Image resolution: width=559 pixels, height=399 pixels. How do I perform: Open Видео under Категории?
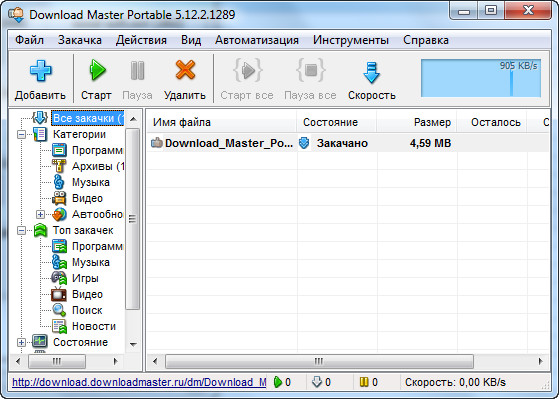[87, 198]
